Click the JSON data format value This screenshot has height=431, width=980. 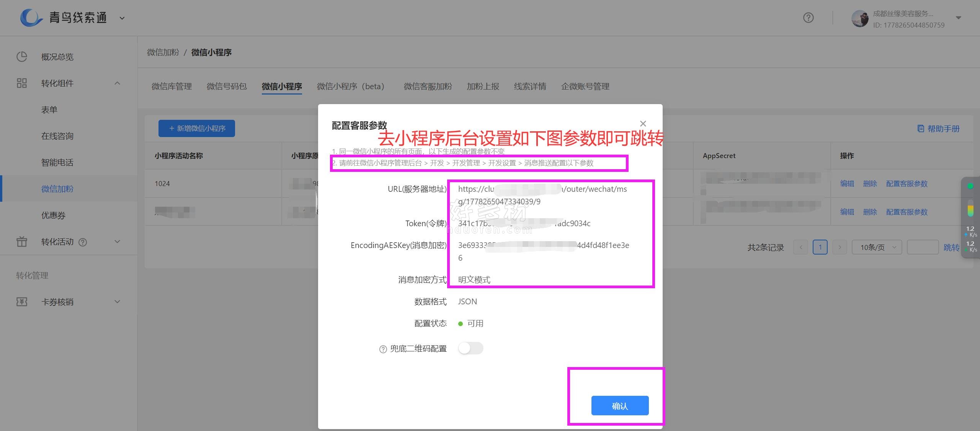pos(467,302)
